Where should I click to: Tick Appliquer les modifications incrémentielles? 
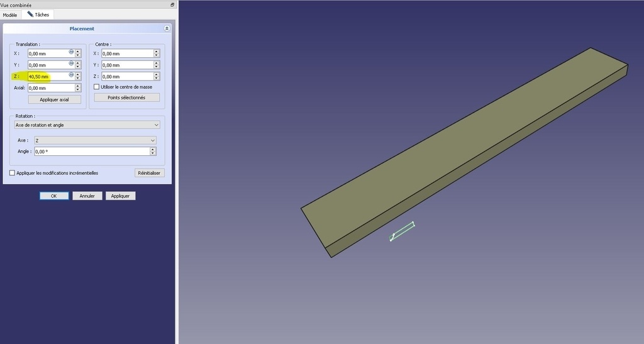[x=13, y=173]
